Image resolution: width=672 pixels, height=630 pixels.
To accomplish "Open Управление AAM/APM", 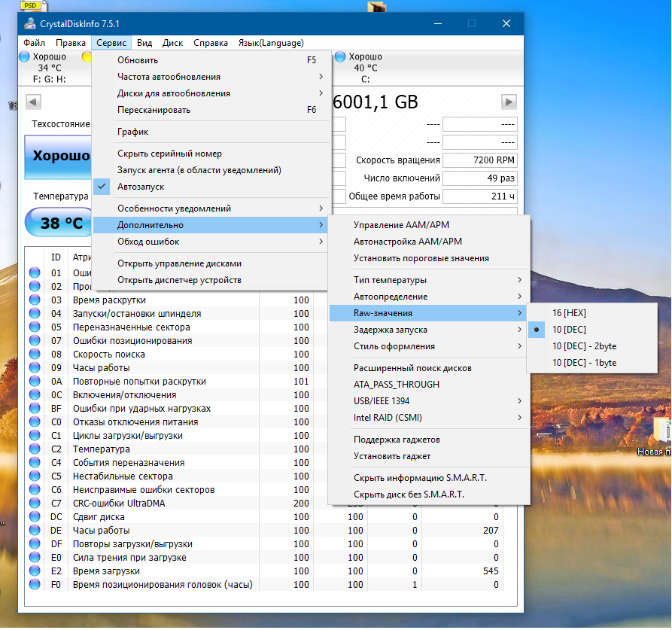I will tap(429, 225).
